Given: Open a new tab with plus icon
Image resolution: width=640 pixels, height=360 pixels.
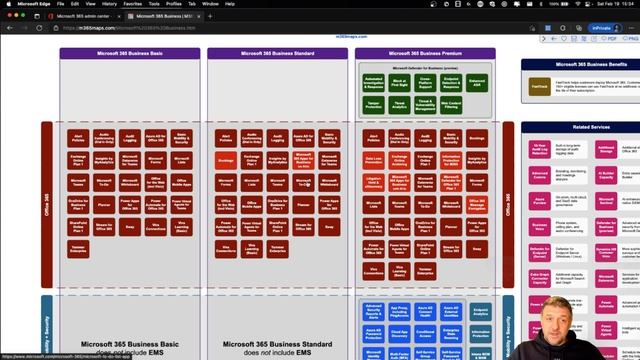Looking at the screenshot, I should (x=210, y=16).
